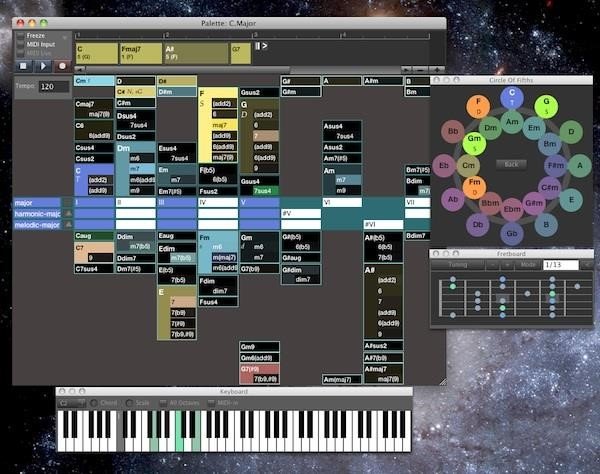Pick the G chord 7 variation
The width and height of the screenshot is (600, 474).
(266, 136)
